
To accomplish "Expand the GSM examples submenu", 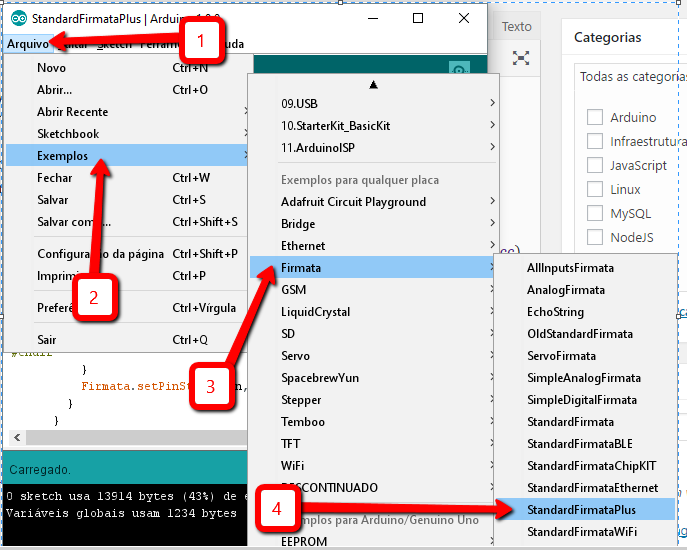I will (372, 290).
